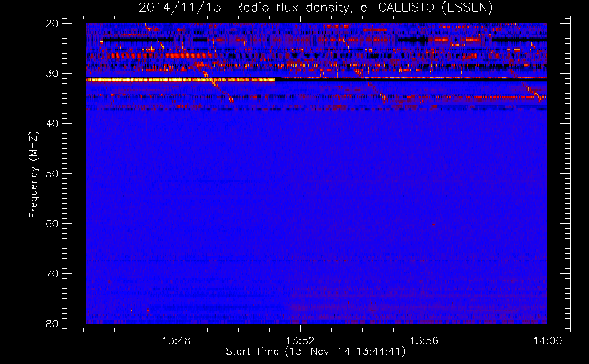Click the '70' frequency tick label
Image resolution: width=589 pixels, height=364 pixels.
(x=52, y=274)
